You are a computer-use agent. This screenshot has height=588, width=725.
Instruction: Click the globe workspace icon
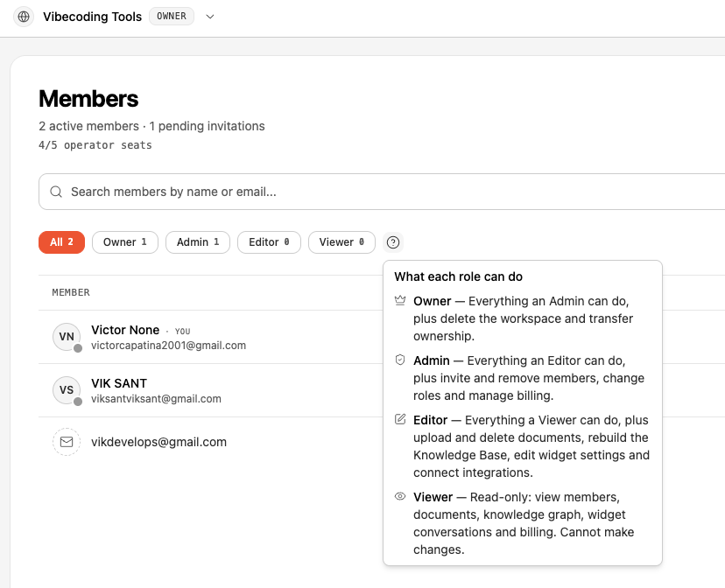[x=24, y=17]
